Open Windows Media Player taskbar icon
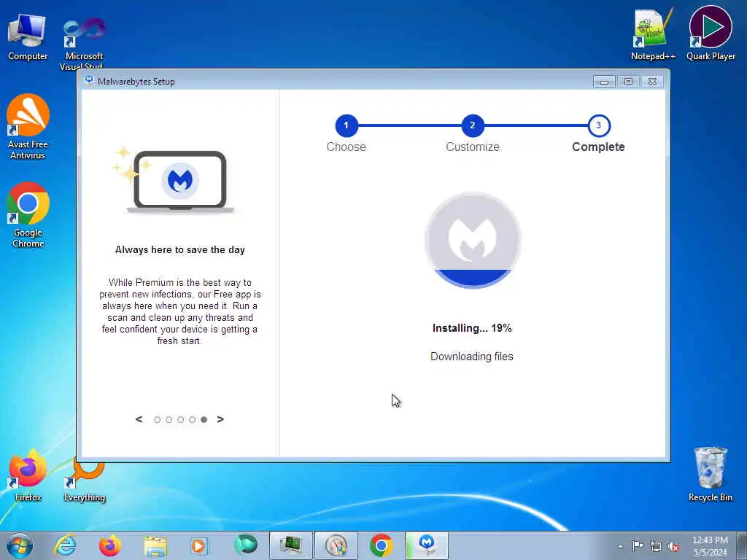 click(x=199, y=545)
